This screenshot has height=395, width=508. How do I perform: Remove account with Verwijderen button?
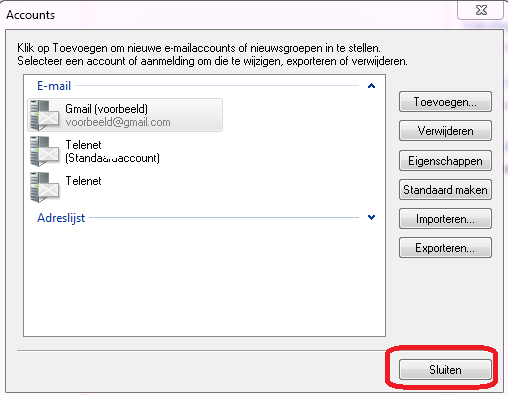[x=445, y=131]
